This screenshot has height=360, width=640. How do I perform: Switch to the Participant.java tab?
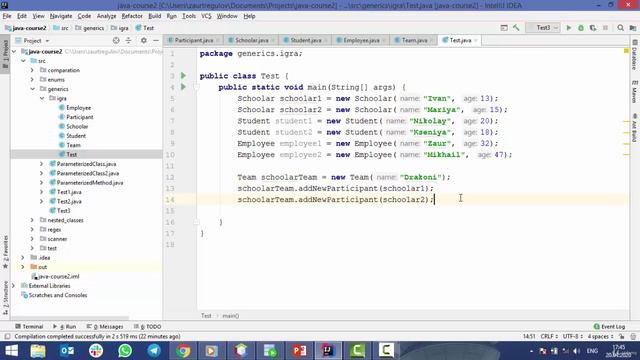tap(194, 40)
